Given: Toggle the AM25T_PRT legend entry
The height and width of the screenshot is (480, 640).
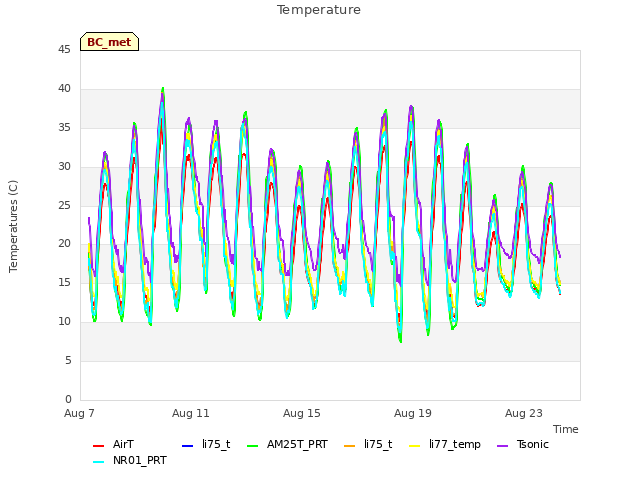Looking at the screenshot, I should tap(287, 444).
